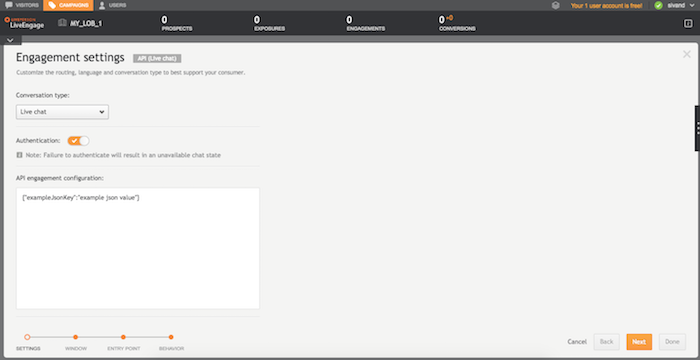Open the Conversation type dropdown
The image size is (700, 360).
pyautogui.click(x=62, y=112)
